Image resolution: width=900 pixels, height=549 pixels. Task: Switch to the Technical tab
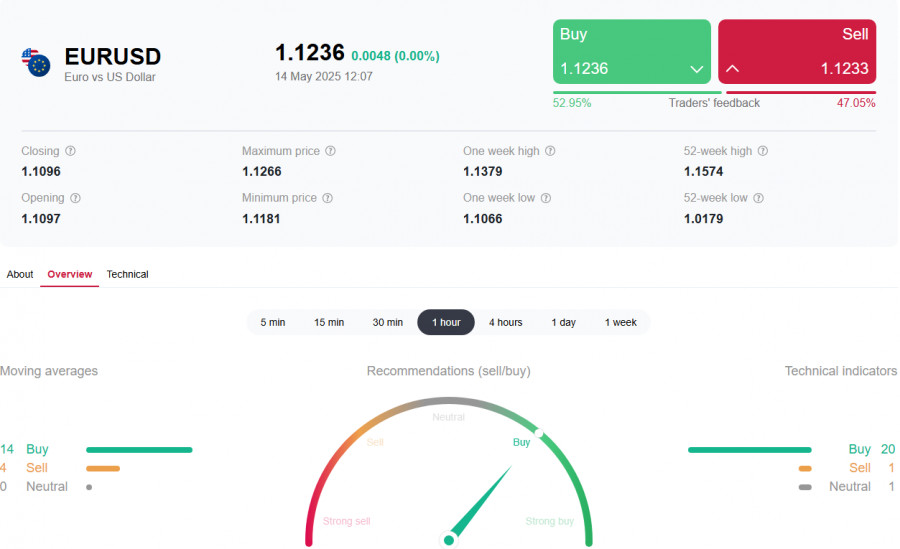(127, 274)
